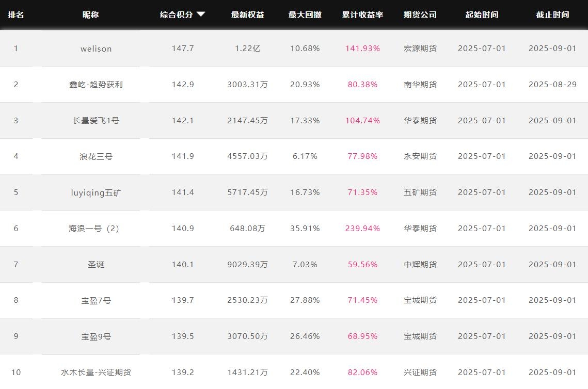The width and height of the screenshot is (588, 389).
Task: Open 水木长量-兴证期货 account page
Action: tap(96, 372)
